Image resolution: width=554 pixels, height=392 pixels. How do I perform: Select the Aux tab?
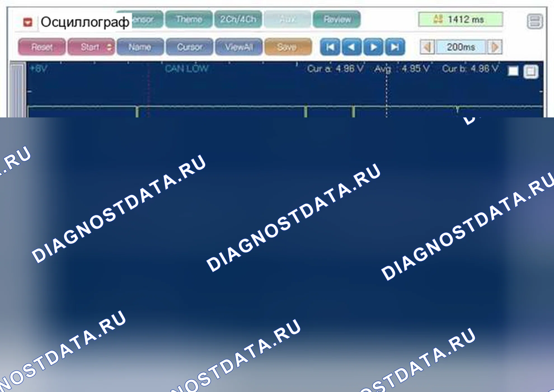coord(287,19)
